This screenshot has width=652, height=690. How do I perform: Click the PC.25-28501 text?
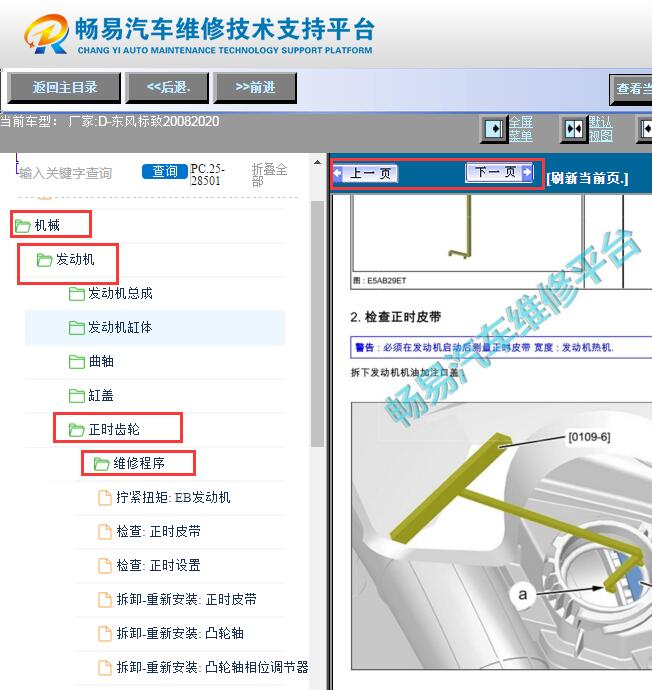tap(207, 175)
